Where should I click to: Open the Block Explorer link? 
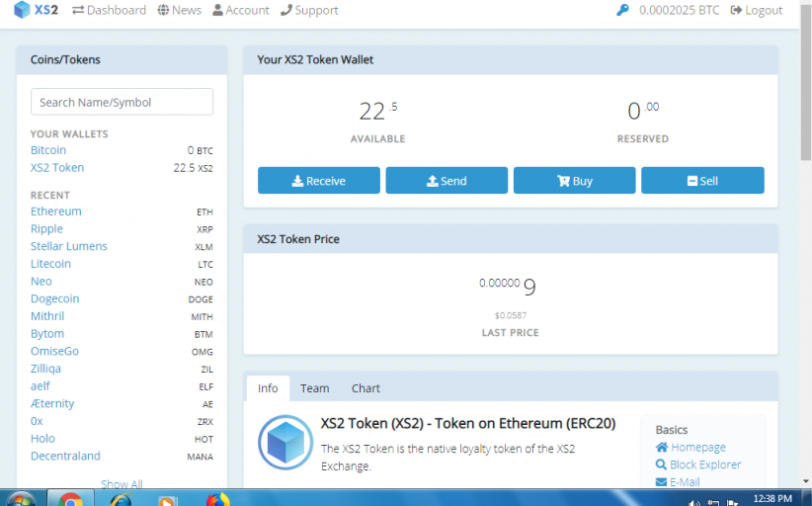click(x=704, y=464)
